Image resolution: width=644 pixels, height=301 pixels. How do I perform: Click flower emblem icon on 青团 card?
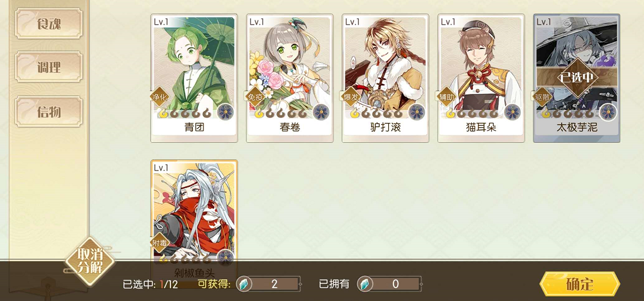pos(225,112)
